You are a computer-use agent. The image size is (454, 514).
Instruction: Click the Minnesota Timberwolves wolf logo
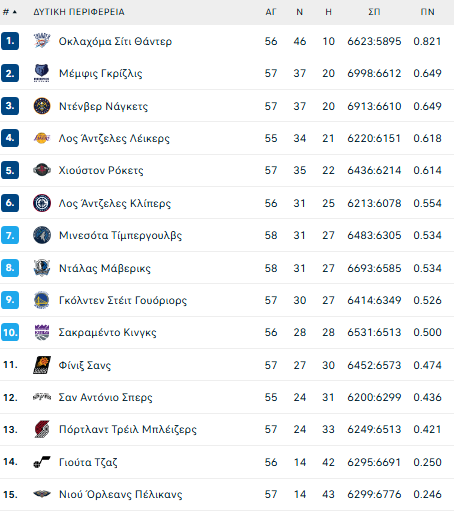[x=42, y=235]
